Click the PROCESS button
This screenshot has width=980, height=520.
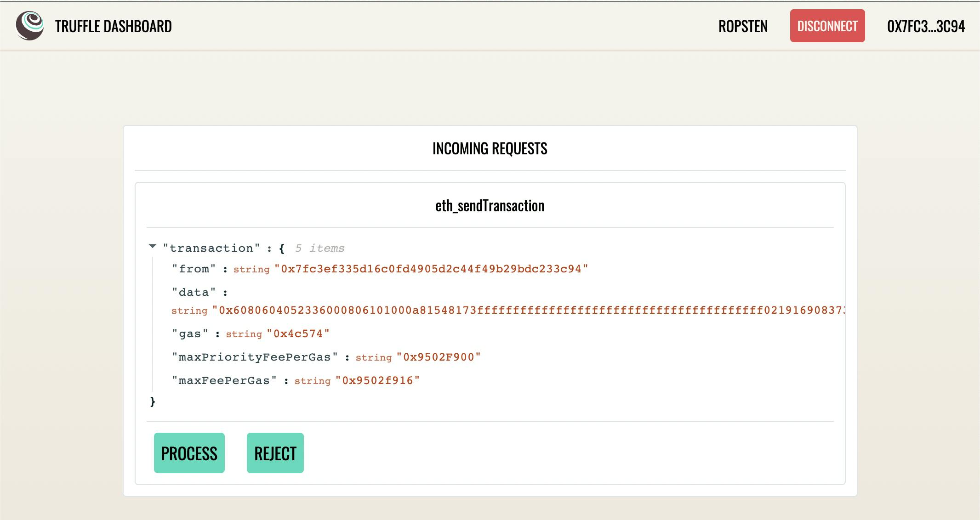pyautogui.click(x=188, y=452)
